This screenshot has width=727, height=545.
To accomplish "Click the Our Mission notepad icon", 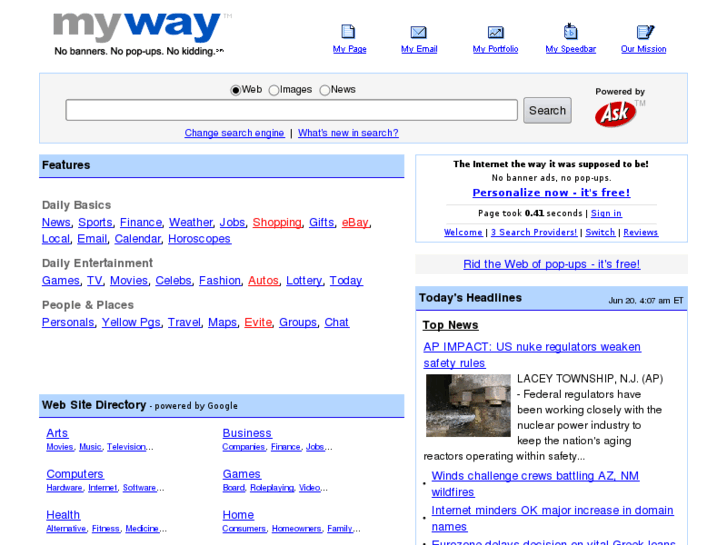I will pos(645,32).
